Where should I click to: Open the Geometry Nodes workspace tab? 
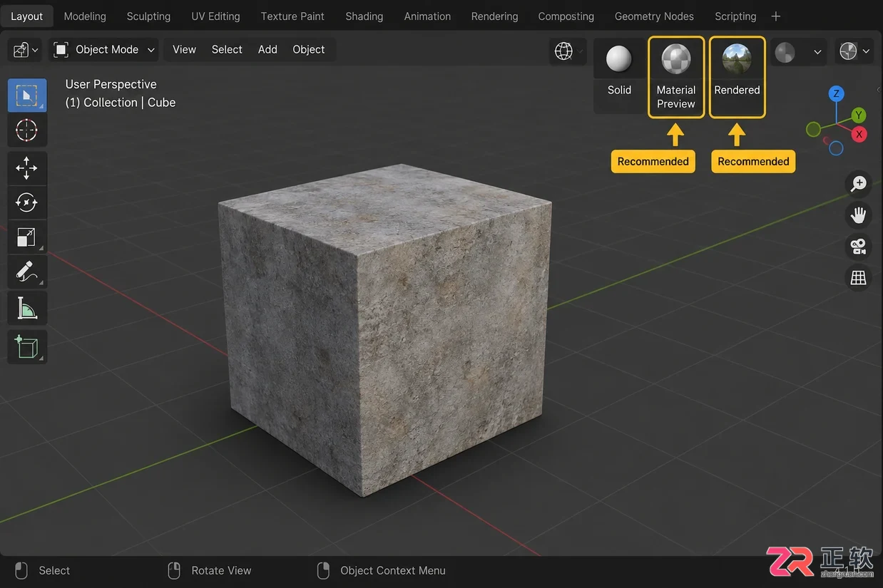coord(654,16)
